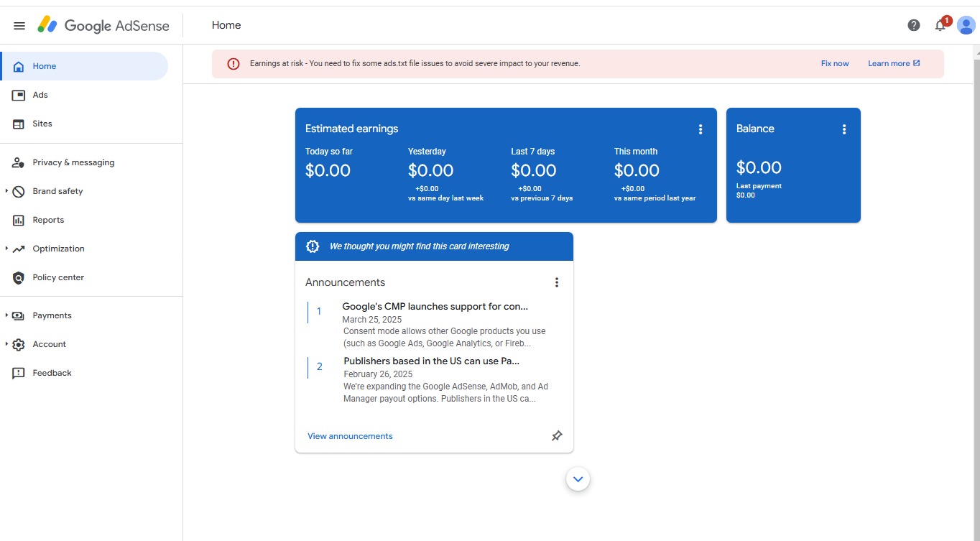Open the Help question mark icon
This screenshot has height=541, width=980.
click(914, 25)
